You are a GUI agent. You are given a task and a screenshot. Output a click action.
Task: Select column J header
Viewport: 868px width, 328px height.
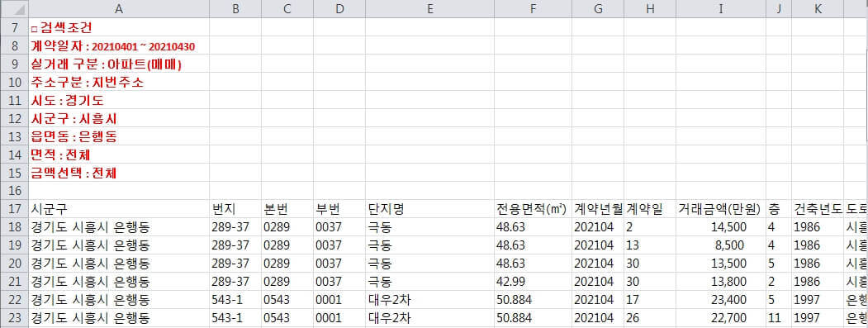(779, 9)
